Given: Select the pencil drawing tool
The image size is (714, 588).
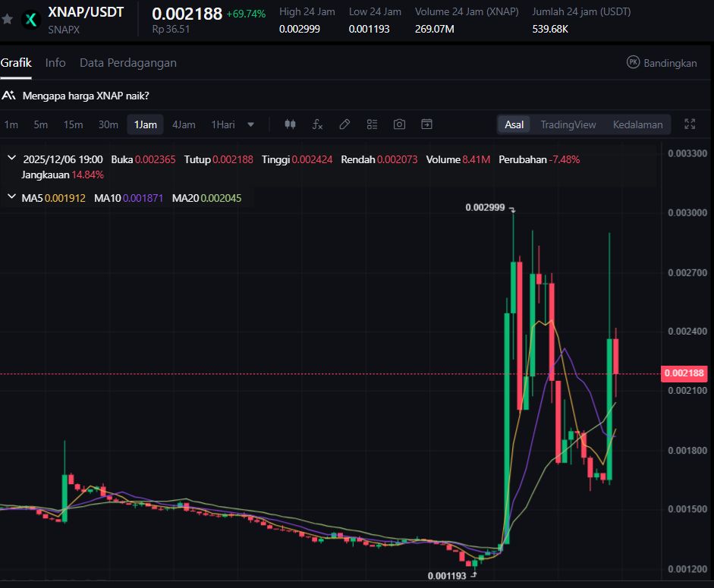Looking at the screenshot, I should [x=344, y=124].
